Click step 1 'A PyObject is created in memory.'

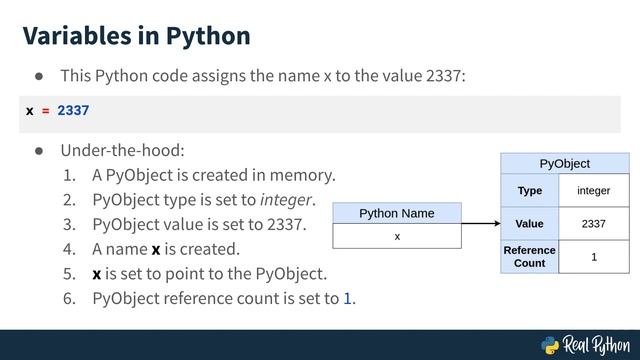point(214,175)
